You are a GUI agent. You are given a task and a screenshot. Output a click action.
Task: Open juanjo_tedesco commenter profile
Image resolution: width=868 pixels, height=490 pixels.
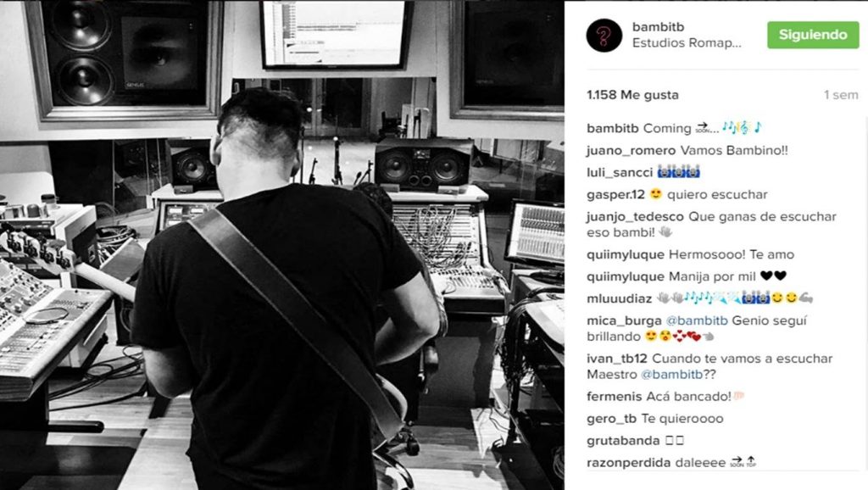[x=635, y=216]
